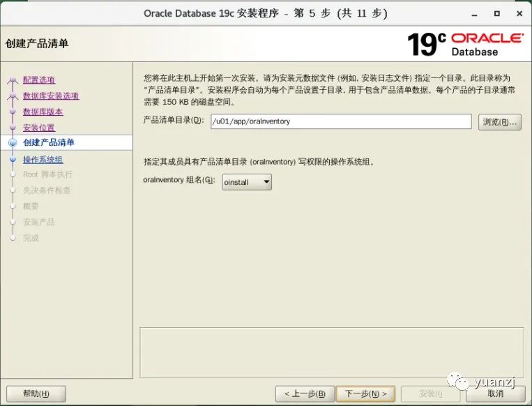This screenshot has height=406, width=532.
Task: Click the empty message area at bottom
Action: click(332, 353)
